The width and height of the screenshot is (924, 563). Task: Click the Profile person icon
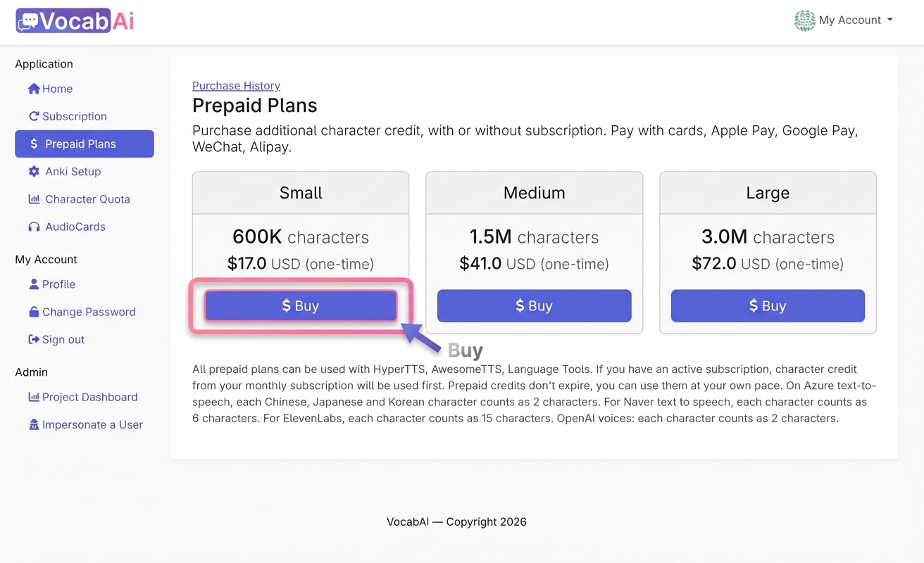click(34, 284)
